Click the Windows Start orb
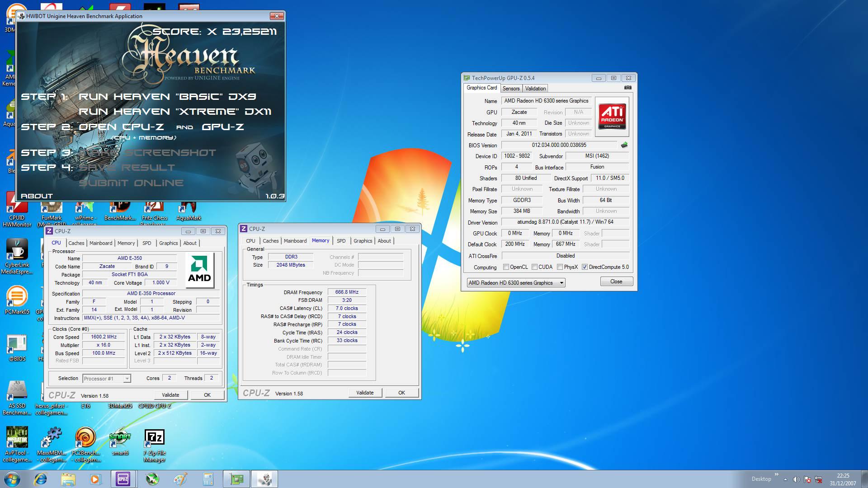The height and width of the screenshot is (488, 868). point(12,479)
